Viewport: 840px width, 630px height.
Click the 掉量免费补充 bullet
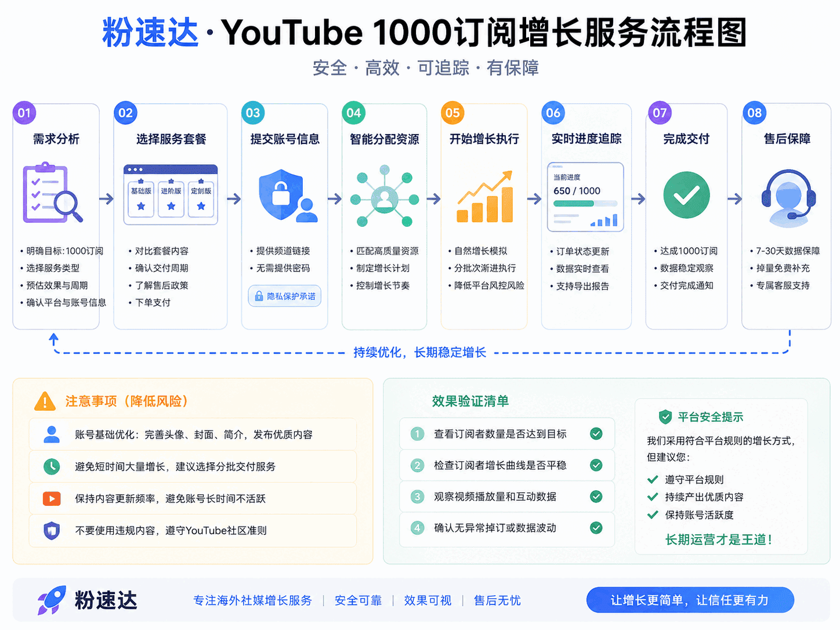(779, 268)
